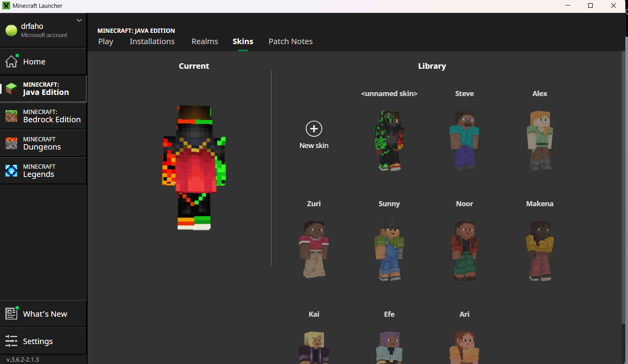The image size is (628, 364).
Task: Click the skin library scrollbar
Action: [623, 187]
